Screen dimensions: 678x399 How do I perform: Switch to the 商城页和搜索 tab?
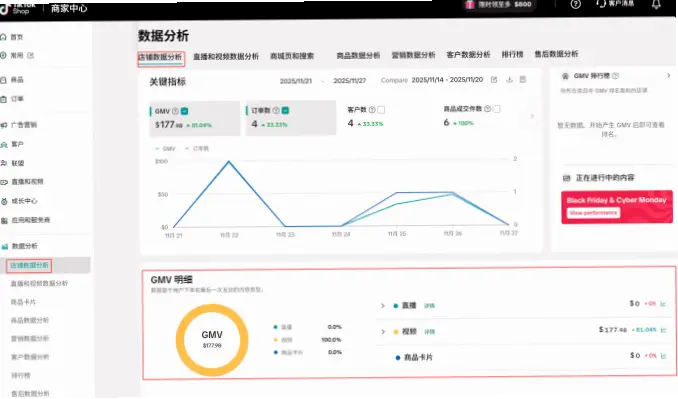pos(292,56)
